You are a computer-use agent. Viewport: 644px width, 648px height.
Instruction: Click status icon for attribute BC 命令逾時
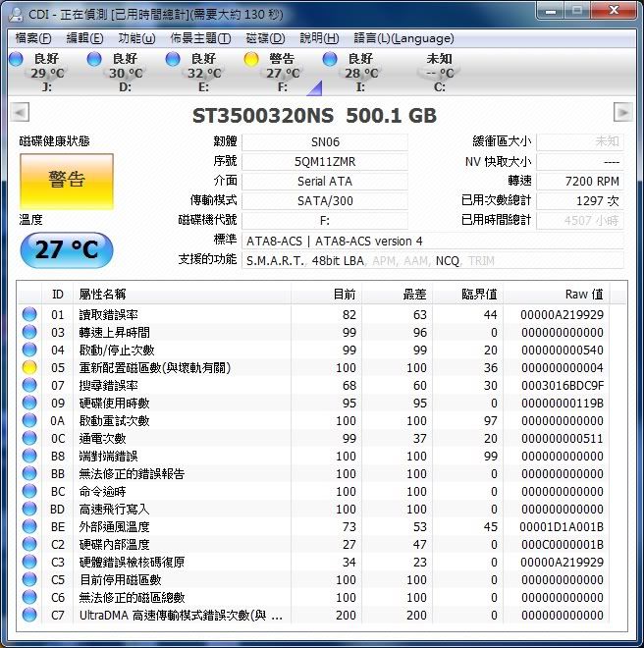[29, 491]
